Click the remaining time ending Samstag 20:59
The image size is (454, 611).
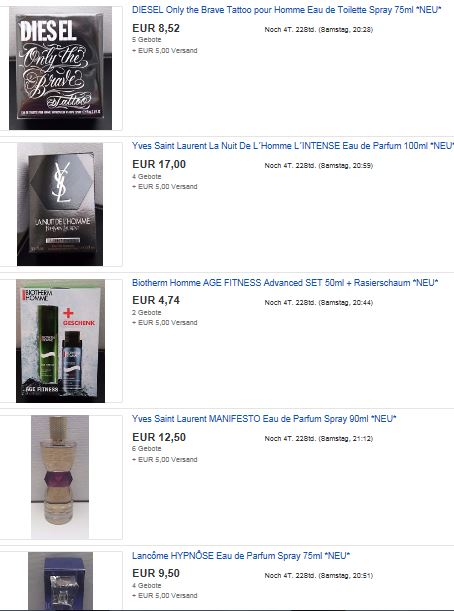pos(319,166)
